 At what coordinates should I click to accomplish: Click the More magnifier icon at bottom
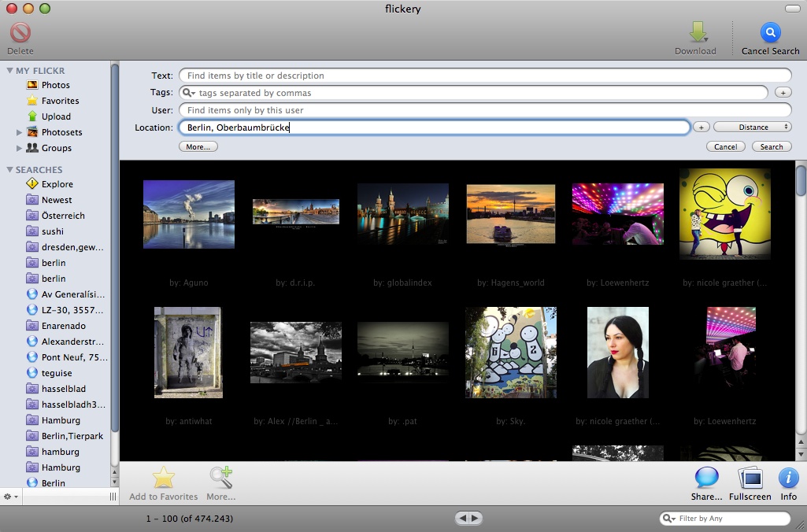220,478
